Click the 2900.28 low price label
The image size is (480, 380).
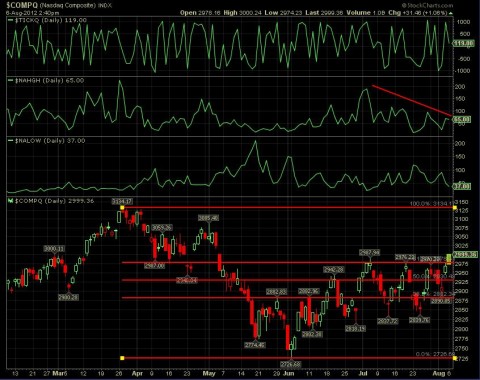coord(68,297)
